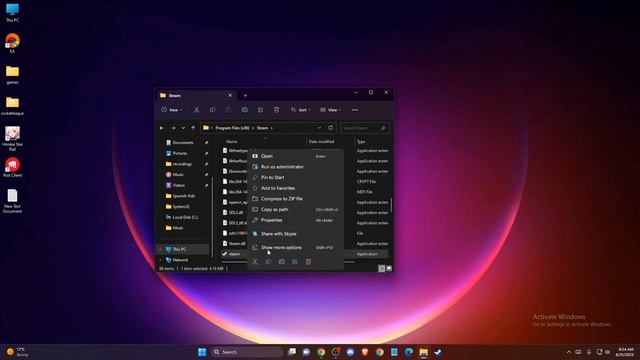Open Discord from the taskbar
Screen dimensions: 640x360
click(350, 352)
